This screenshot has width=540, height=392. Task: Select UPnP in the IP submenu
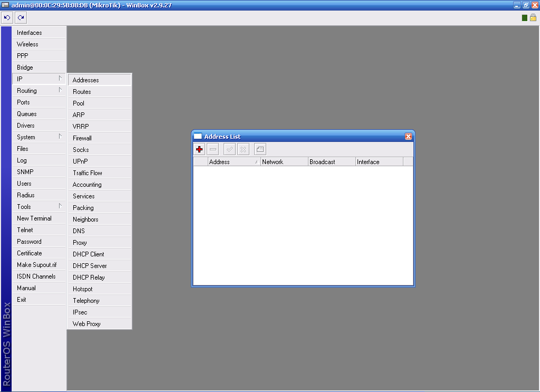click(x=100, y=161)
